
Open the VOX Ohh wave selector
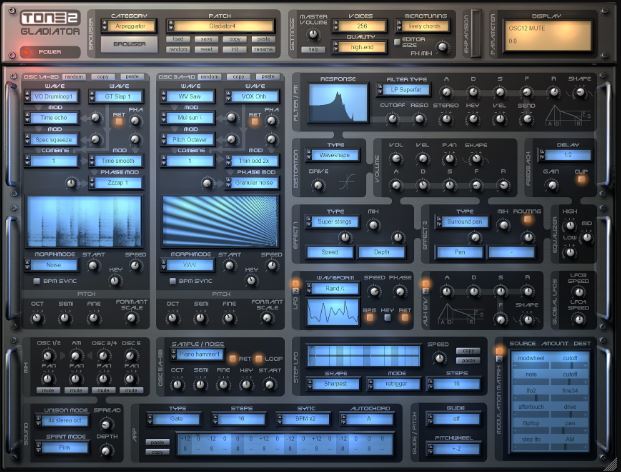[252, 96]
